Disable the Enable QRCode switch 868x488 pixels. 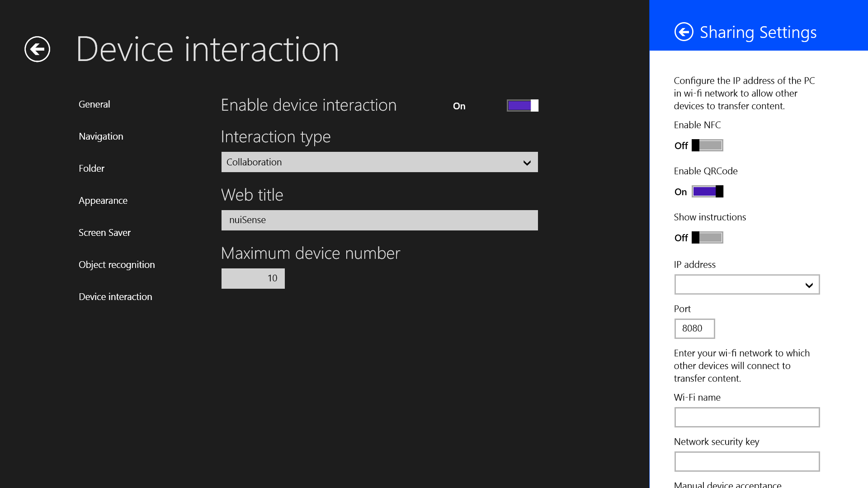point(707,192)
